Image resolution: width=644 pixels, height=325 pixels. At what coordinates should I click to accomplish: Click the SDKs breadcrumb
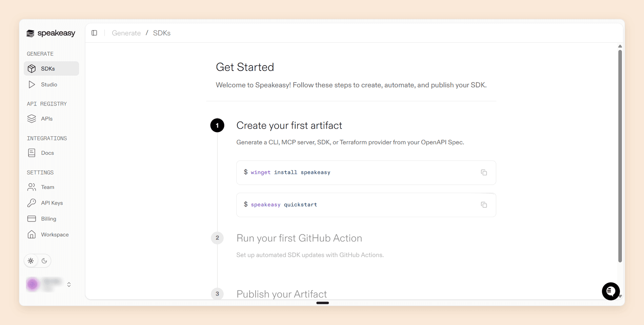(x=162, y=33)
